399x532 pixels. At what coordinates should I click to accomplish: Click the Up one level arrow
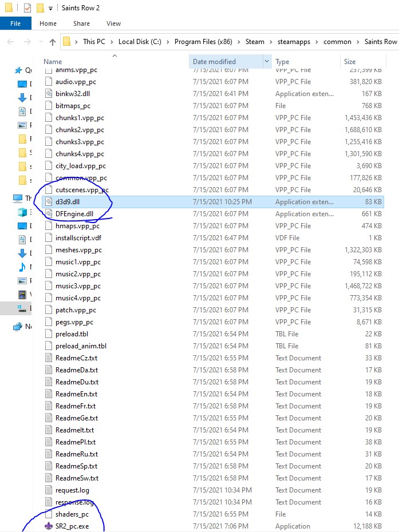coord(52,42)
